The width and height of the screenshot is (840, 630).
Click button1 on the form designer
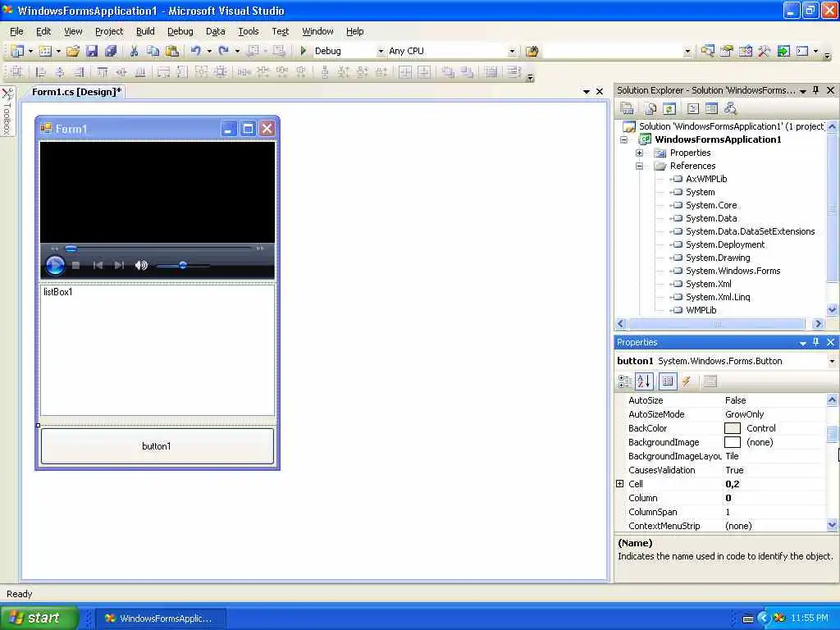157,445
